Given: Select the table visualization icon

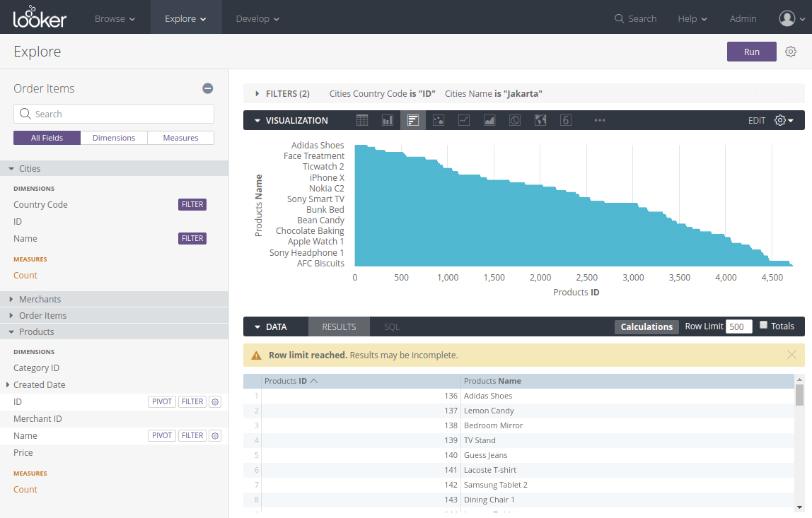Looking at the screenshot, I should click(x=362, y=120).
